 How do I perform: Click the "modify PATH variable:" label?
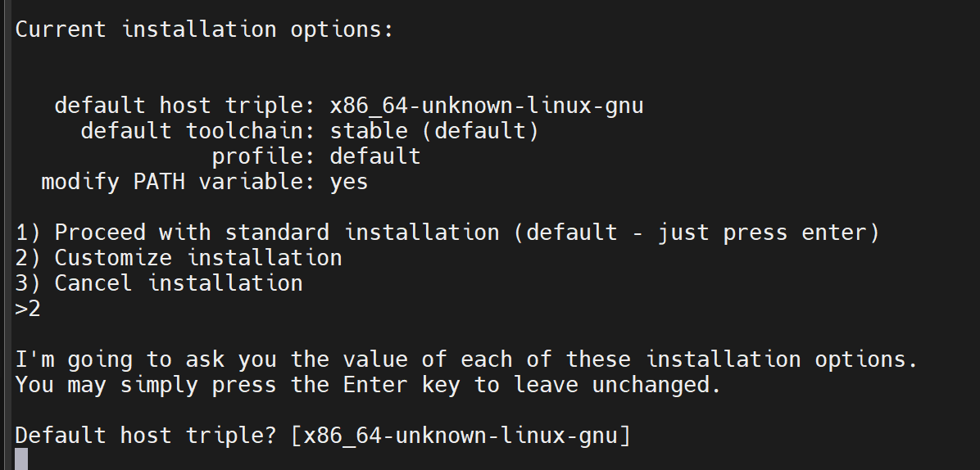(179, 182)
